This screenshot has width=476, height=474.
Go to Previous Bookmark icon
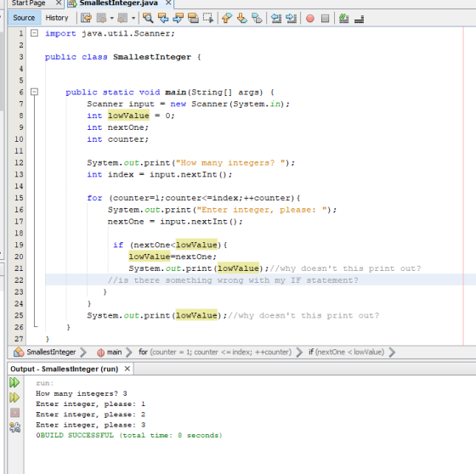coord(227,18)
